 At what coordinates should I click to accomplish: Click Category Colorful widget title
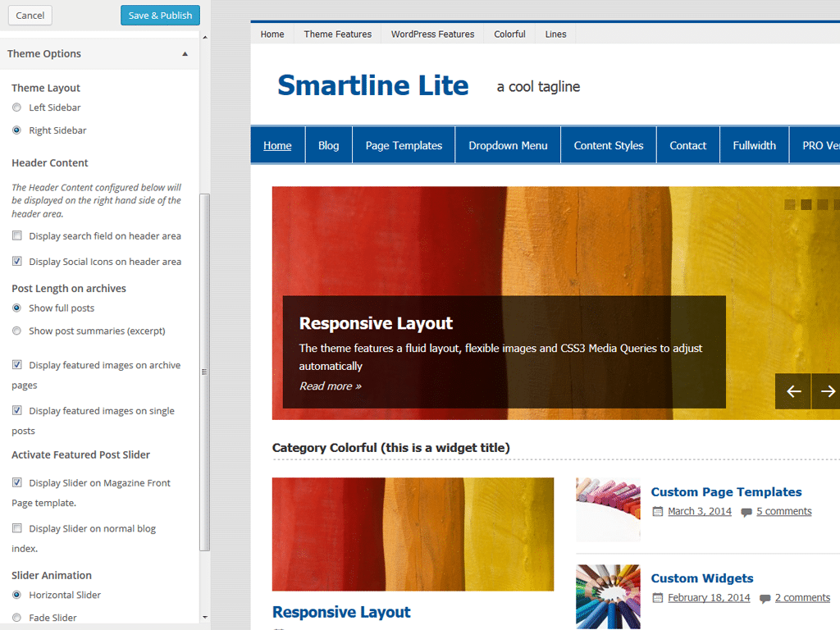[x=391, y=448]
